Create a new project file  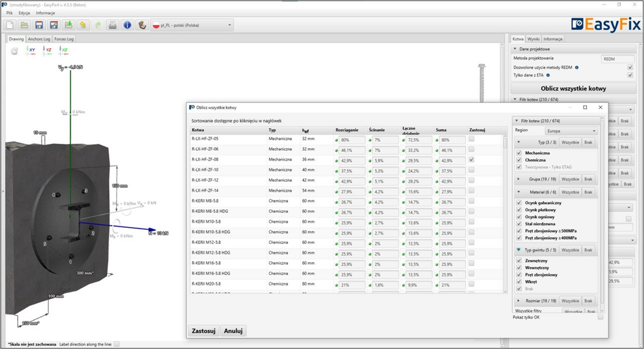[10, 25]
